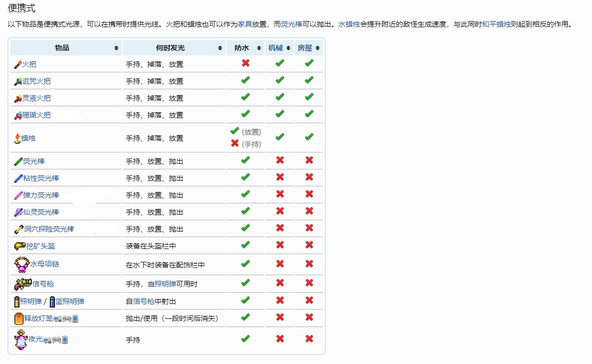Viewport: 592px width, 364px height.
Task: Open the 灵液火把 item link
Action: tap(36, 98)
